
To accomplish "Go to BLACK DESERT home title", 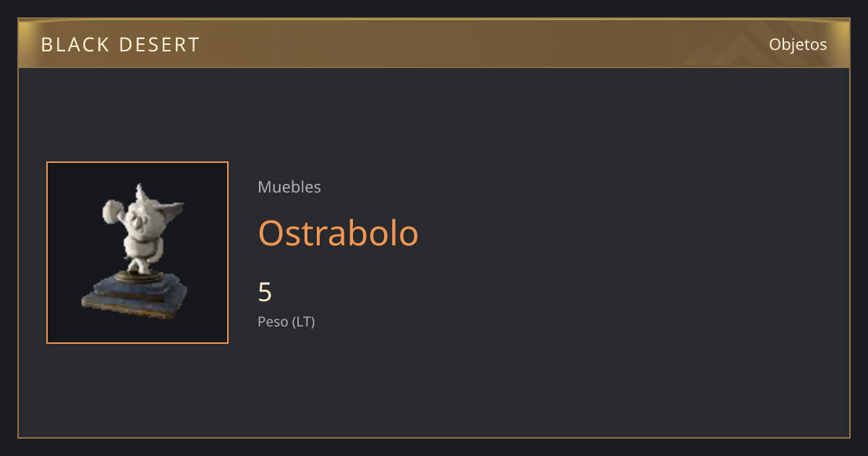I will (x=120, y=45).
